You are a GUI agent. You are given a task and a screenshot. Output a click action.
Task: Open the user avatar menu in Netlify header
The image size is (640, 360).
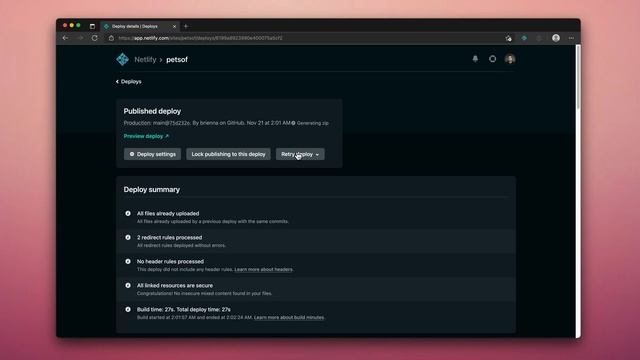[x=510, y=59]
